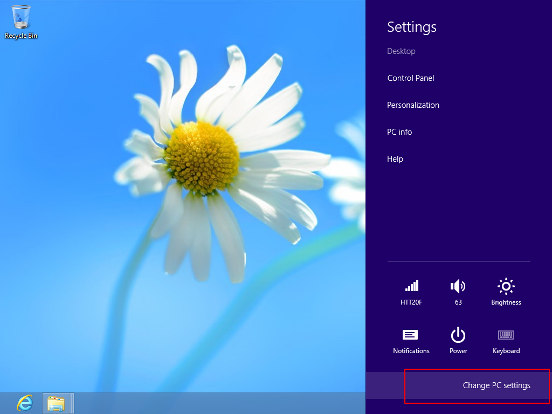The height and width of the screenshot is (414, 552).
Task: Open Personalization settings
Action: 413,105
